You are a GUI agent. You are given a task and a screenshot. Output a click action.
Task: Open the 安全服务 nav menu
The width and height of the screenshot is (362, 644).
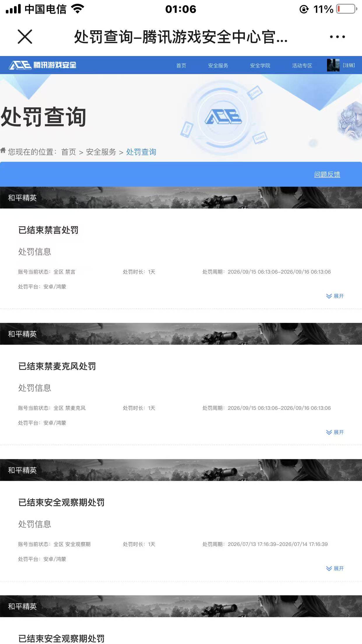pyautogui.click(x=218, y=65)
